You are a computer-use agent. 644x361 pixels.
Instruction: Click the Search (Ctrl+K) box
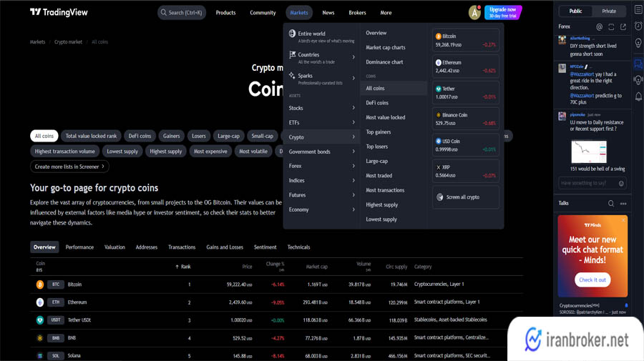[x=182, y=13]
